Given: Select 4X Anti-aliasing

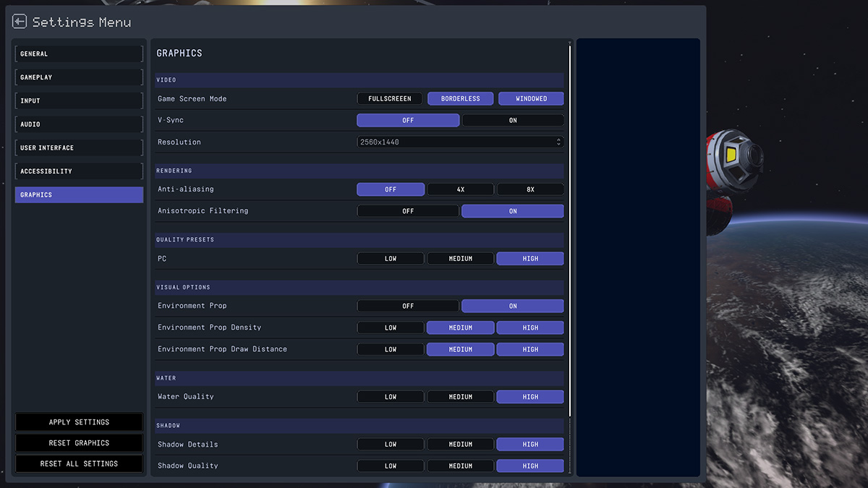Looking at the screenshot, I should pyautogui.click(x=460, y=189).
